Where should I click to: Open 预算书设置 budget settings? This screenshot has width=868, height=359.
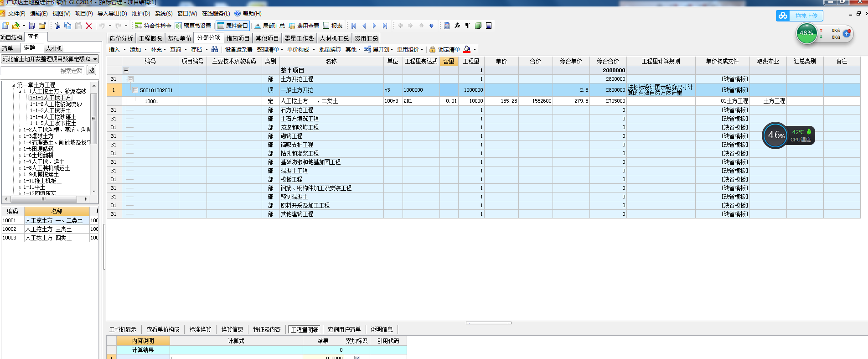tap(193, 26)
